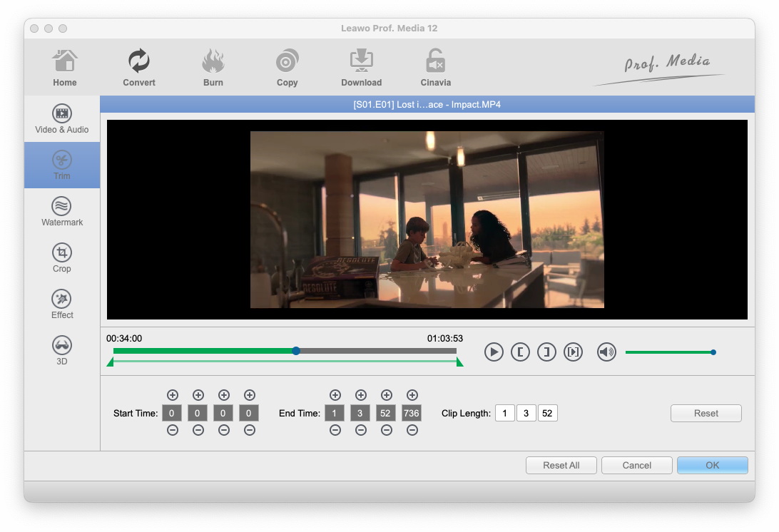Open the Download module
779x532 pixels.
pyautogui.click(x=361, y=68)
